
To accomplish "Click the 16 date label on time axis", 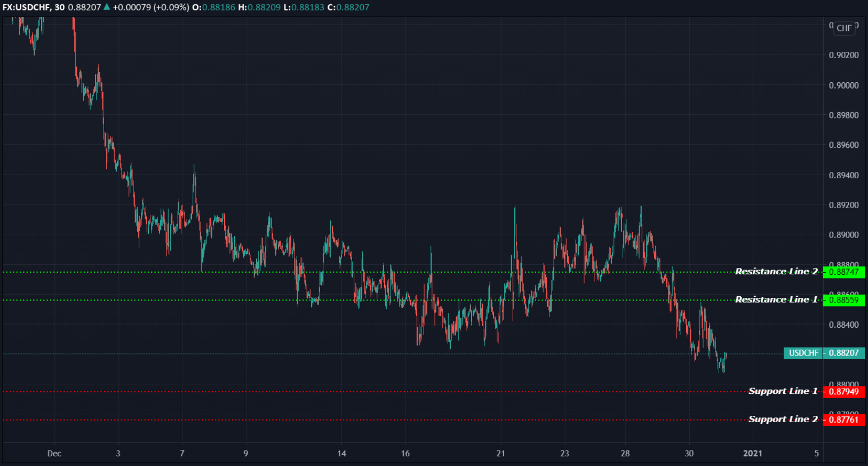I will [x=405, y=454].
